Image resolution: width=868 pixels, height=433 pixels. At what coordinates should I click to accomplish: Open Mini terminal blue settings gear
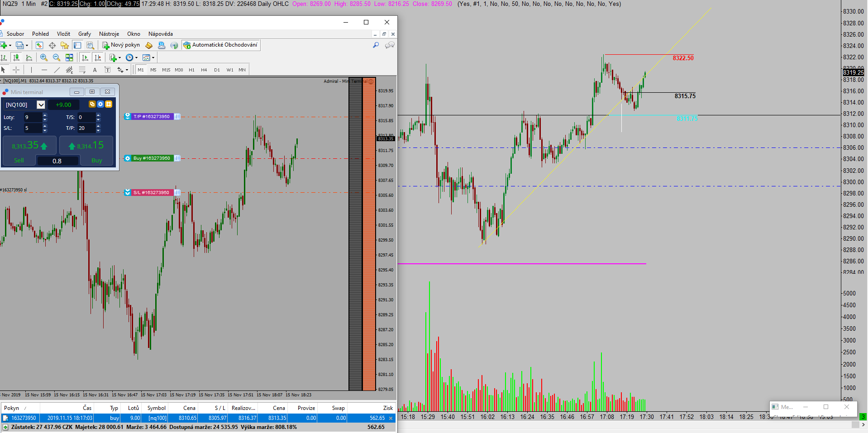point(100,104)
